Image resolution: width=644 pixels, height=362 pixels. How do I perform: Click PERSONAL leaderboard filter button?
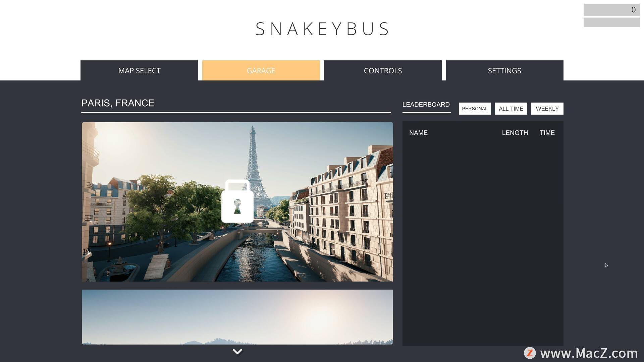coord(475,109)
